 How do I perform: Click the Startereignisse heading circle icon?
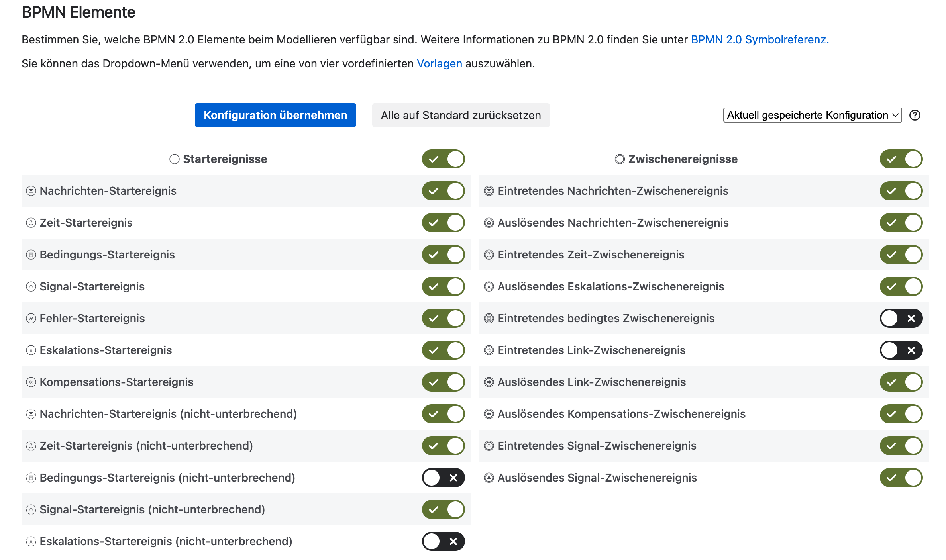point(175,159)
